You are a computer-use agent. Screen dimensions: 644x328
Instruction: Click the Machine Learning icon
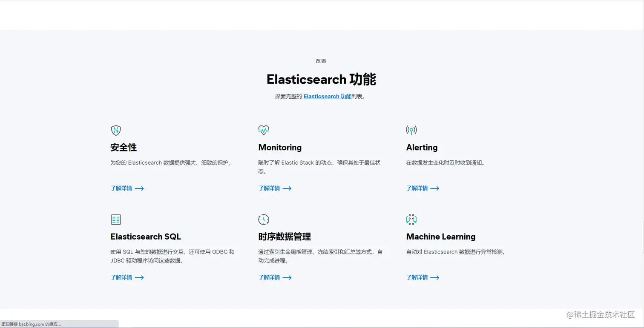point(411,220)
